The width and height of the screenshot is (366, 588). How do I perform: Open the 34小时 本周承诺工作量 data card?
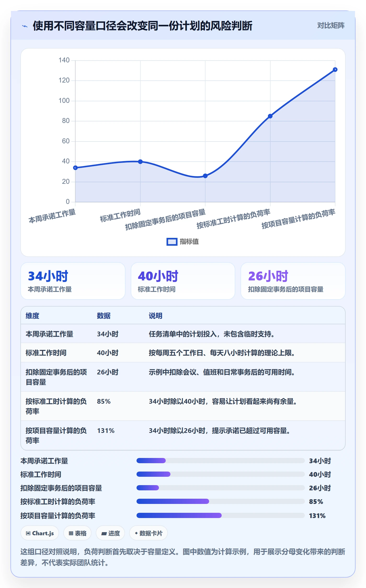(73, 281)
